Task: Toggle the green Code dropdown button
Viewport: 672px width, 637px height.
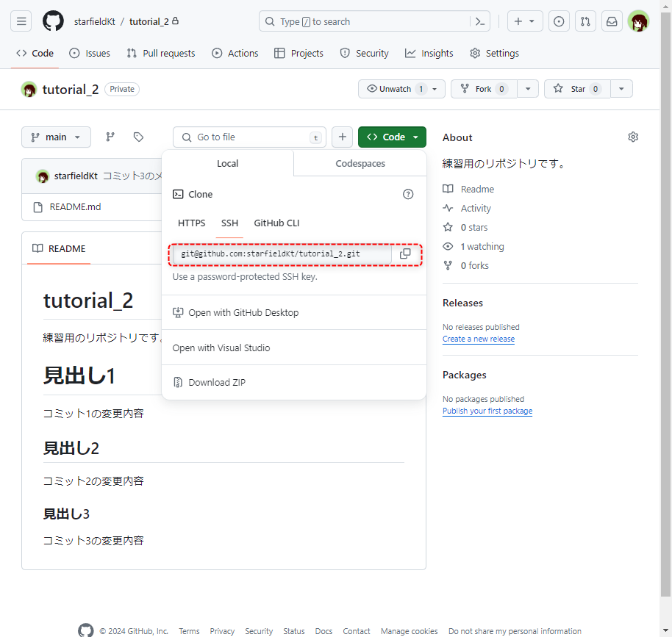Action: [392, 137]
